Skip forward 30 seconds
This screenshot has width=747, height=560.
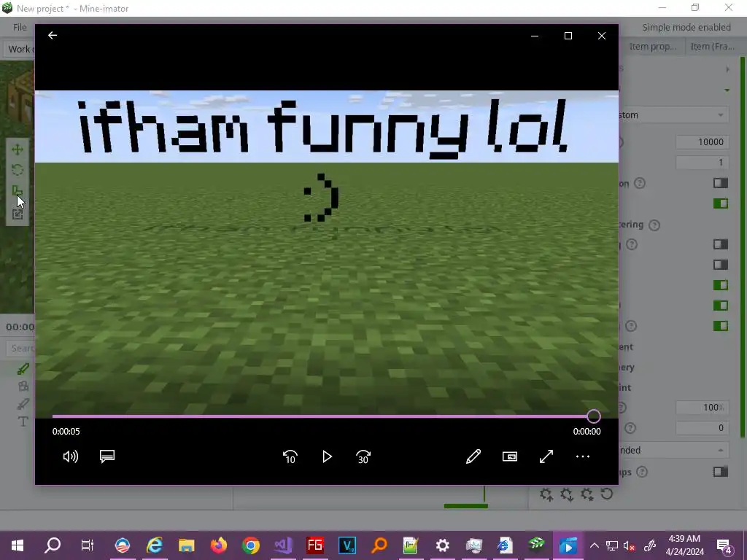(x=363, y=456)
